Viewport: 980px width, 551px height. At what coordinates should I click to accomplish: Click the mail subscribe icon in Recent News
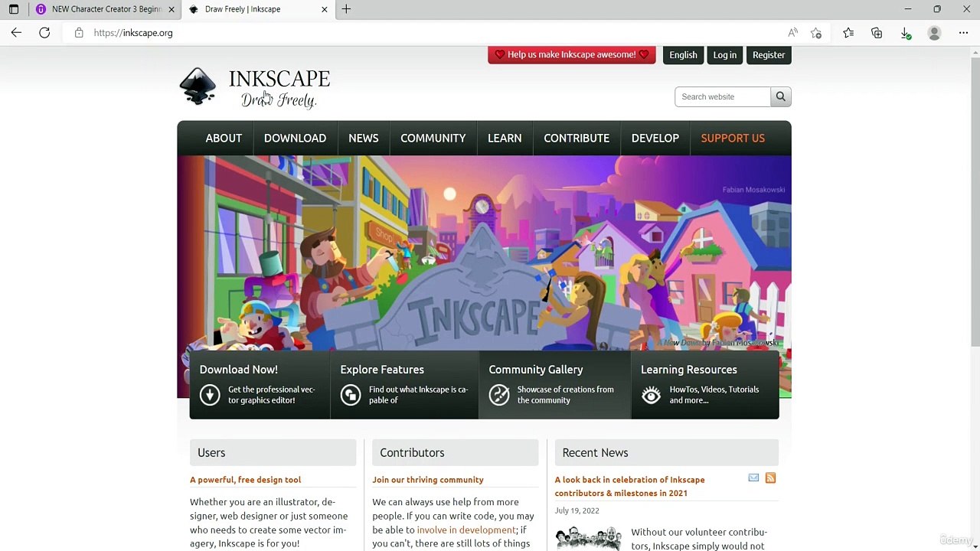pos(753,478)
